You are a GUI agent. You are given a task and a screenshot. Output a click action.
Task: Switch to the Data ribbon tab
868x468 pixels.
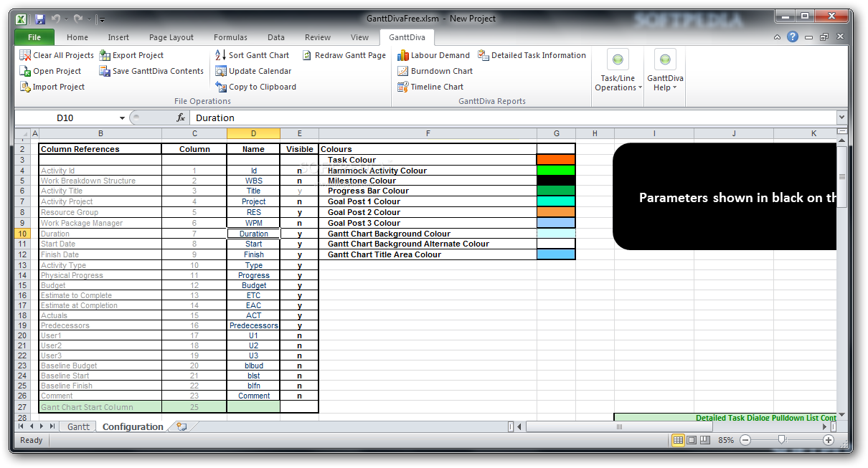tap(276, 37)
